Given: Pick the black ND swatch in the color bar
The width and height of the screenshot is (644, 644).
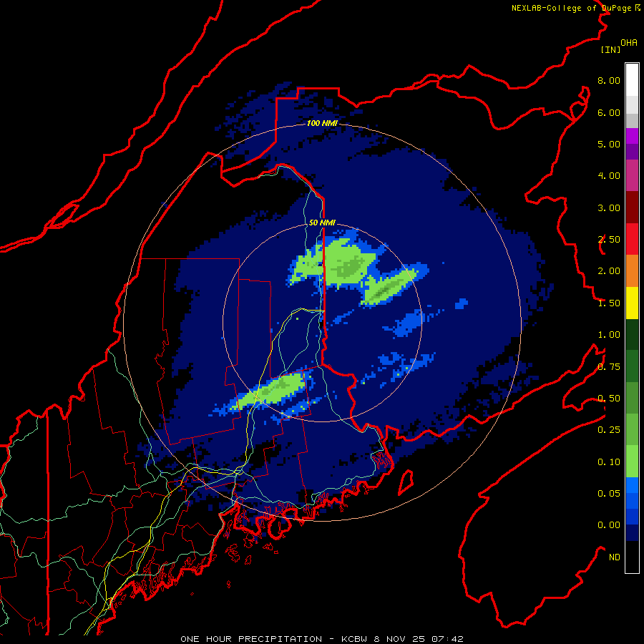Looking at the screenshot, I should click(632, 557).
